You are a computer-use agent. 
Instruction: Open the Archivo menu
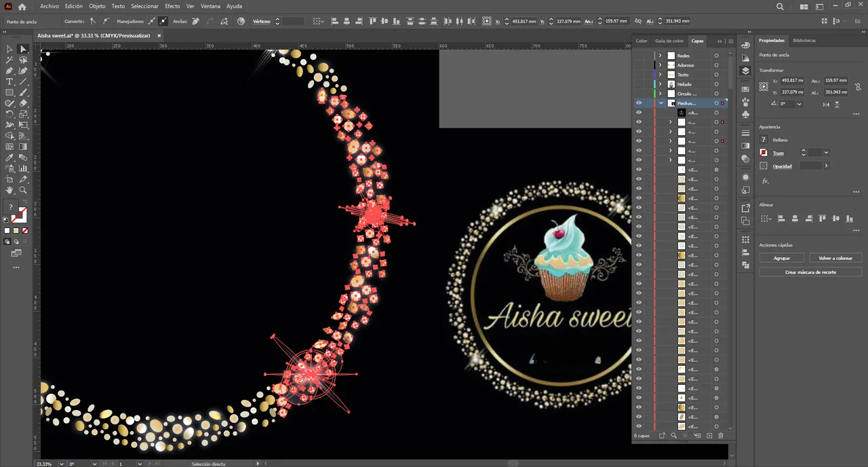tap(50, 6)
